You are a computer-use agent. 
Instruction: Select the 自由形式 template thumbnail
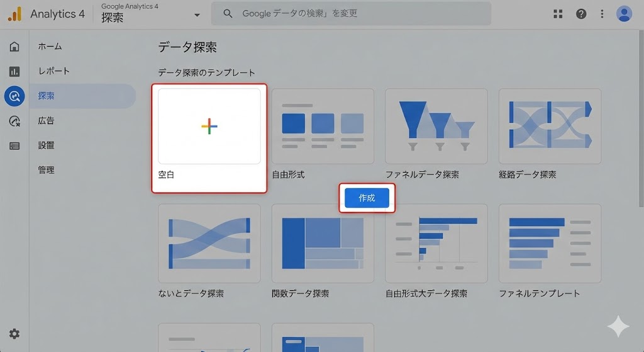click(323, 126)
